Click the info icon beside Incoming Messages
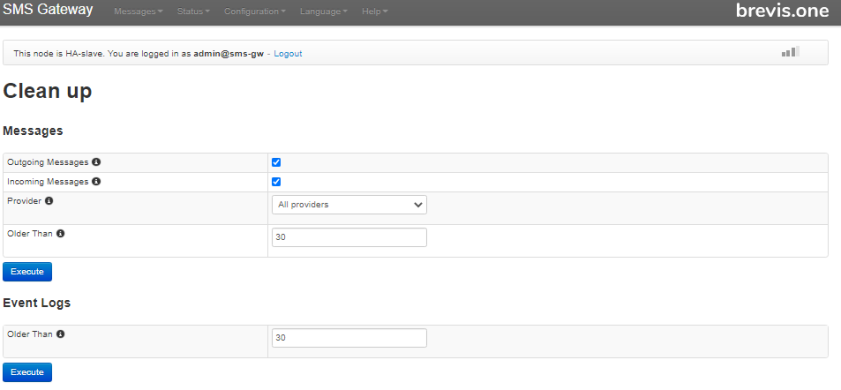 point(96,181)
